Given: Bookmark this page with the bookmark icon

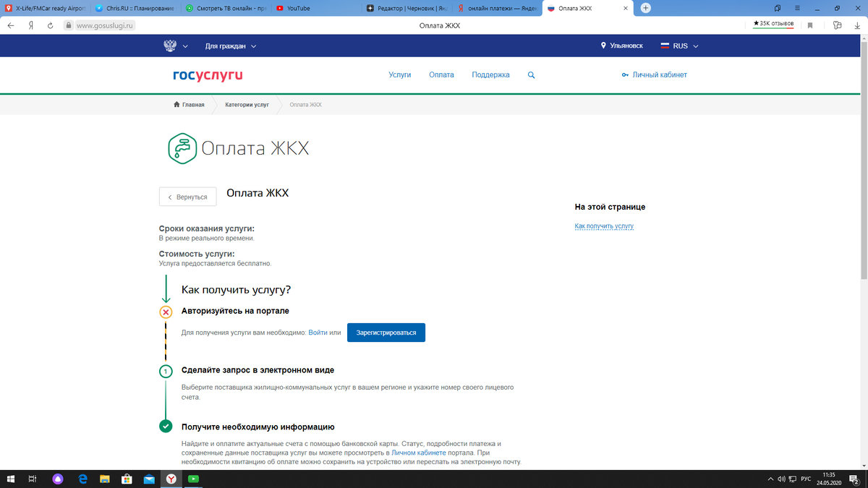Looking at the screenshot, I should click(810, 25).
